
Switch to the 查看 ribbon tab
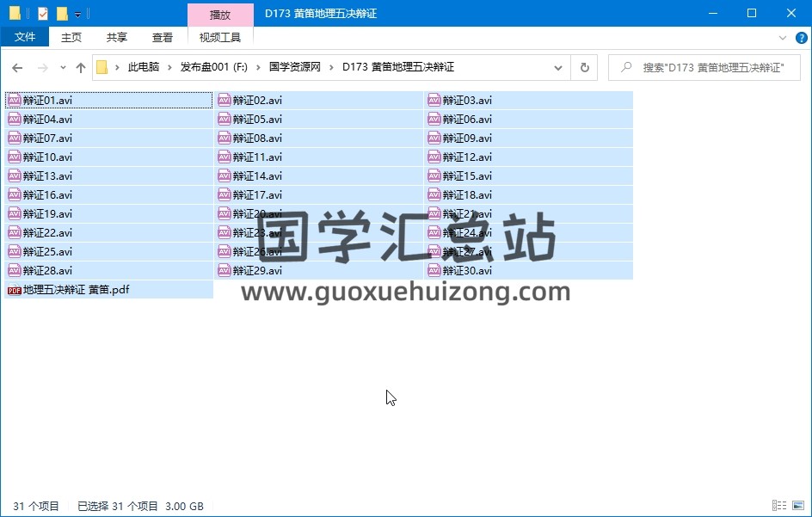(x=163, y=37)
